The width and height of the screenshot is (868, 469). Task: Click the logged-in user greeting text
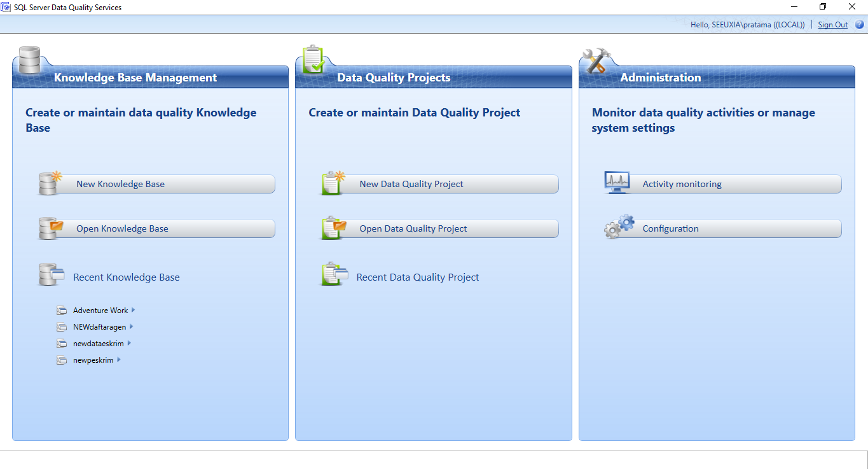[x=748, y=25]
